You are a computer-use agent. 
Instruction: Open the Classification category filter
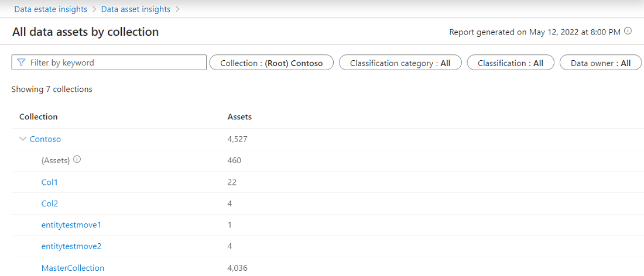pyautogui.click(x=400, y=63)
